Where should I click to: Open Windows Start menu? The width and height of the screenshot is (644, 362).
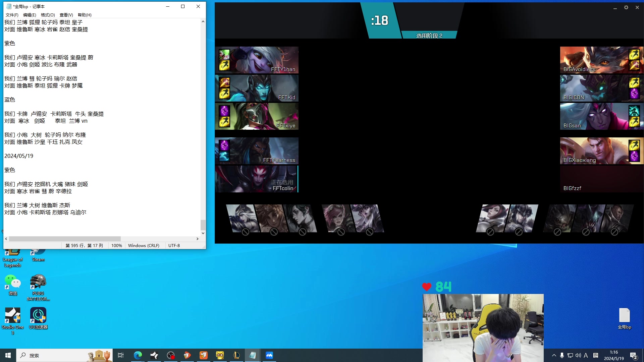8,355
